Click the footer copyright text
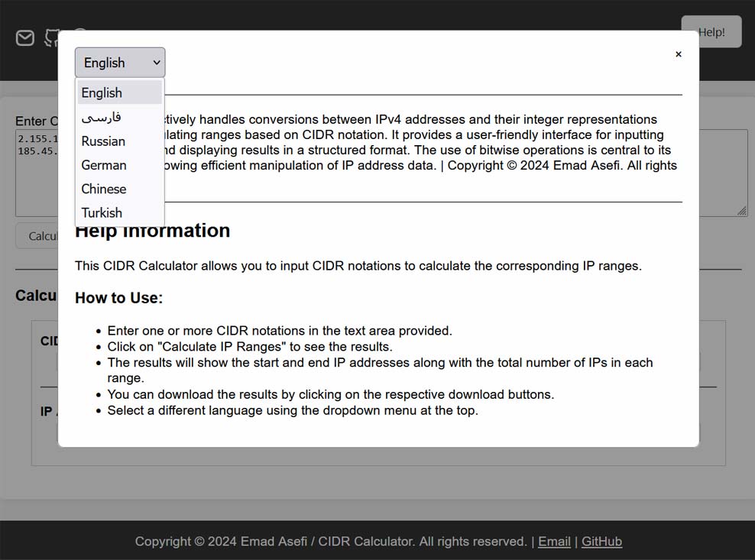This screenshot has width=755, height=560. click(x=330, y=542)
